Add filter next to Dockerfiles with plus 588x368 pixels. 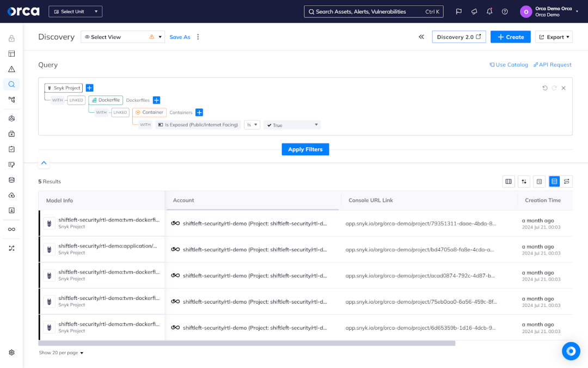click(x=157, y=100)
